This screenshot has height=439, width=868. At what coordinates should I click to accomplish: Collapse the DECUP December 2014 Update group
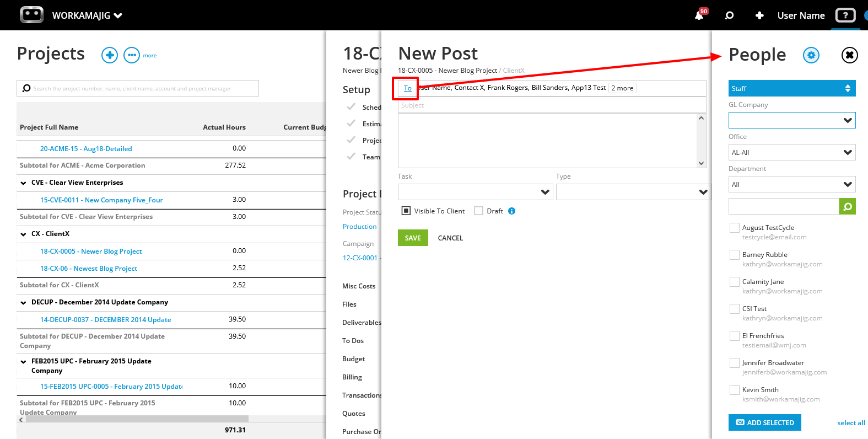(23, 303)
